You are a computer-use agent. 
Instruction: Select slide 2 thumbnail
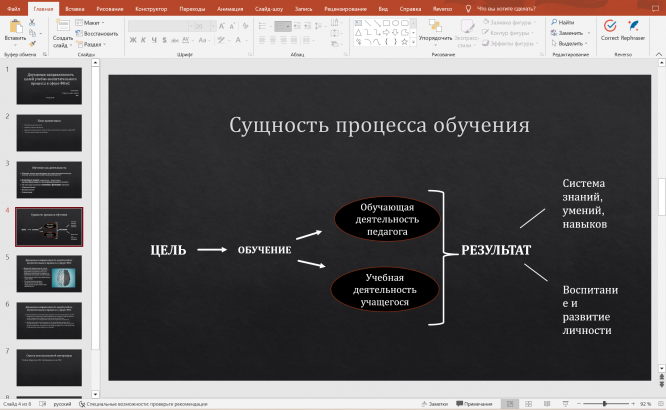point(49,133)
